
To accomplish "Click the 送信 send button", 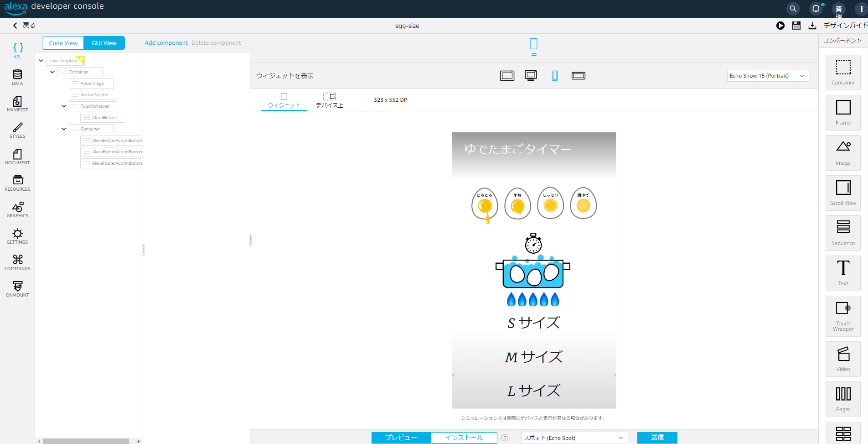I will pos(657,438).
